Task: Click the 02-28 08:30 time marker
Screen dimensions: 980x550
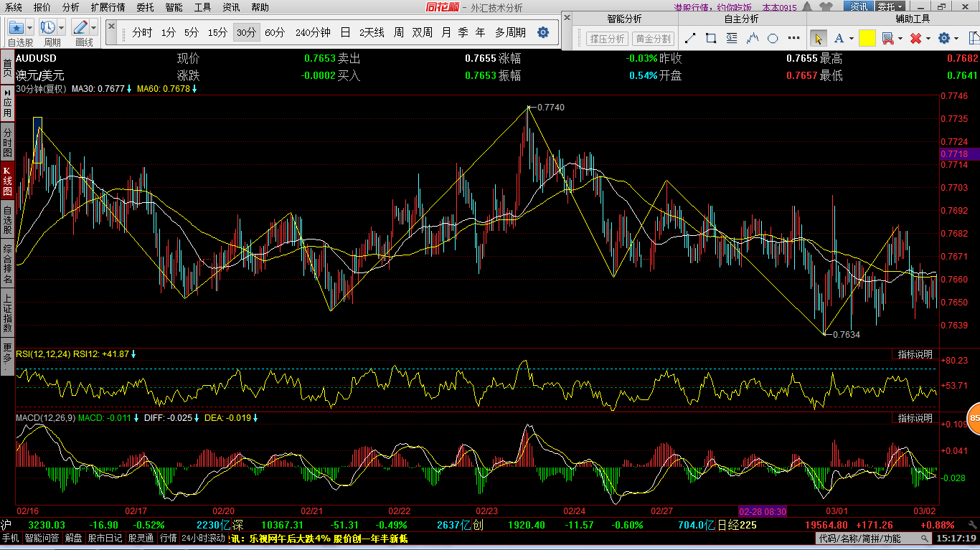Action: coord(762,511)
